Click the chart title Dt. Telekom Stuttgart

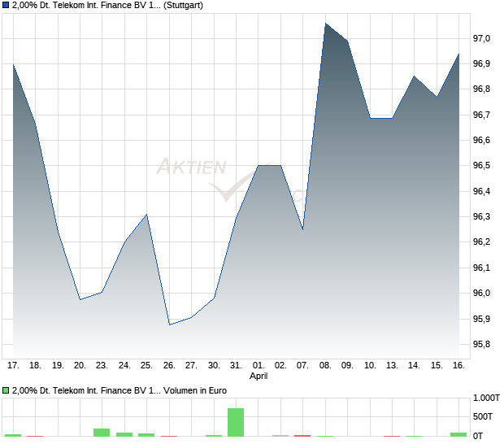[107, 6]
